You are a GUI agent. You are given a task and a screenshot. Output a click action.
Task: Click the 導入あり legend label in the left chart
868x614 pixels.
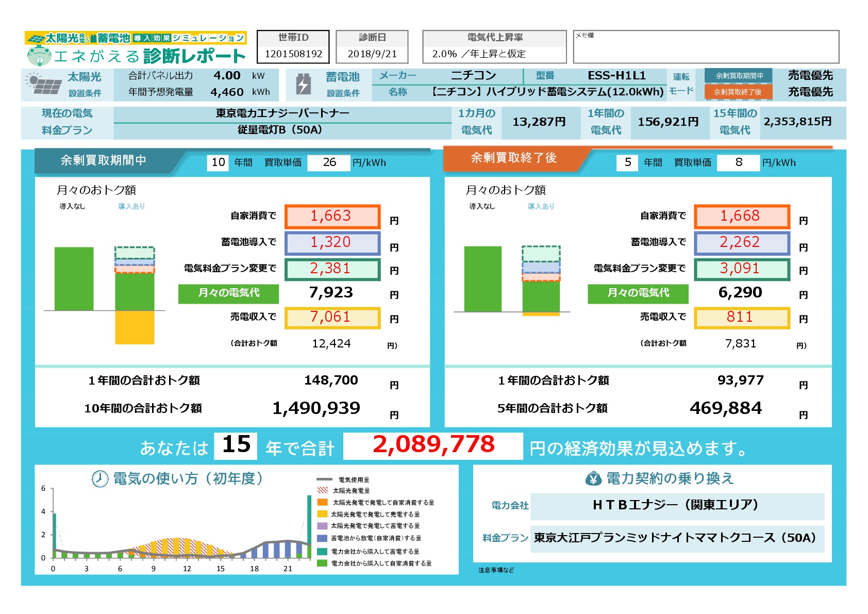131,206
